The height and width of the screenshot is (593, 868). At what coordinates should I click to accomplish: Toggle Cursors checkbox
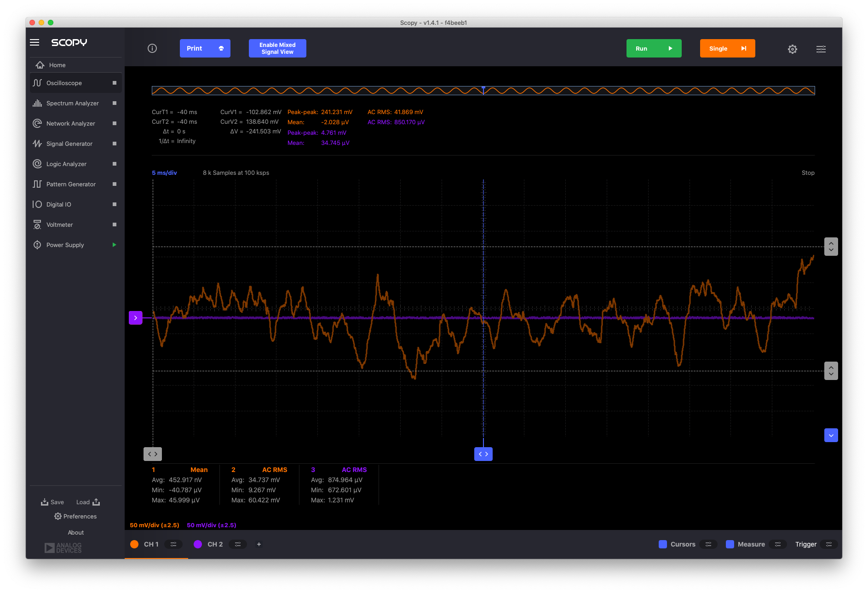point(663,544)
